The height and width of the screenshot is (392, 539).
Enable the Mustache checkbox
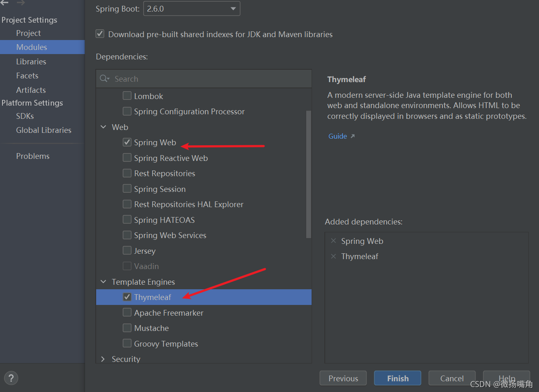pyautogui.click(x=127, y=328)
